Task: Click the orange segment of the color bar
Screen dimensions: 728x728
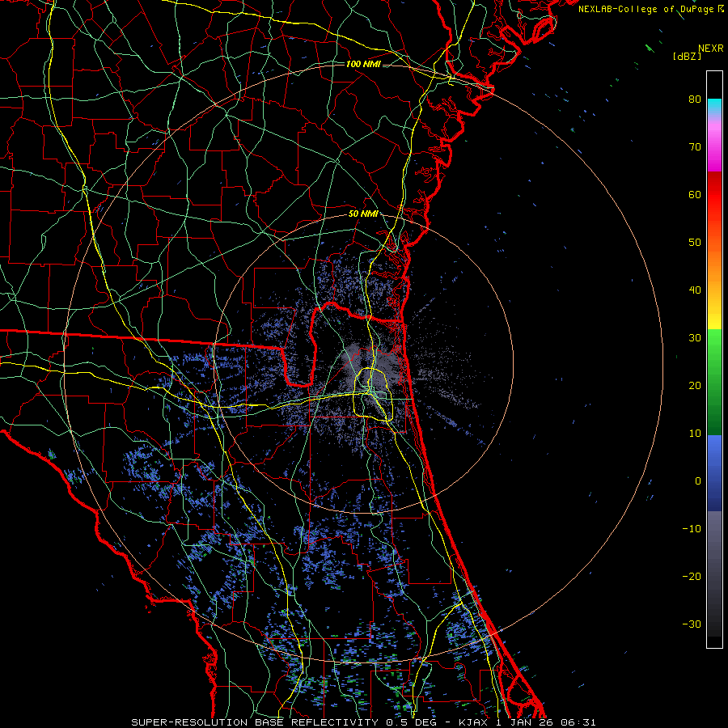Action: click(x=714, y=267)
